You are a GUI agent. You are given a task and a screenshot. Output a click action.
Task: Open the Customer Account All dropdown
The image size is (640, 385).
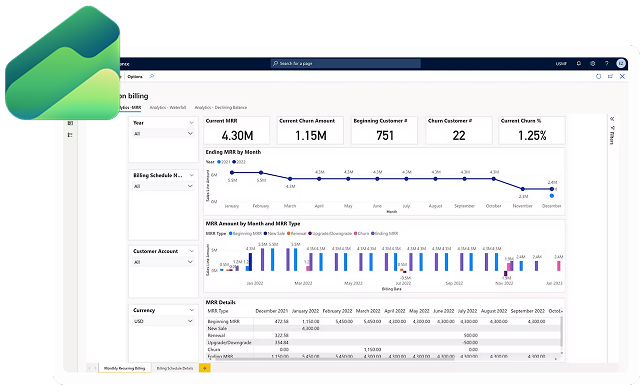click(x=163, y=262)
